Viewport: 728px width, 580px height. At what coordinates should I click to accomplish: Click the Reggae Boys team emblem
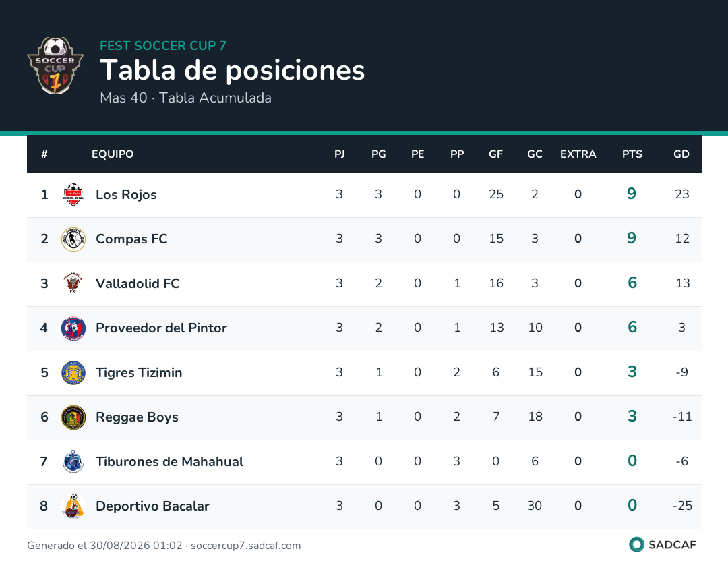coord(73,417)
